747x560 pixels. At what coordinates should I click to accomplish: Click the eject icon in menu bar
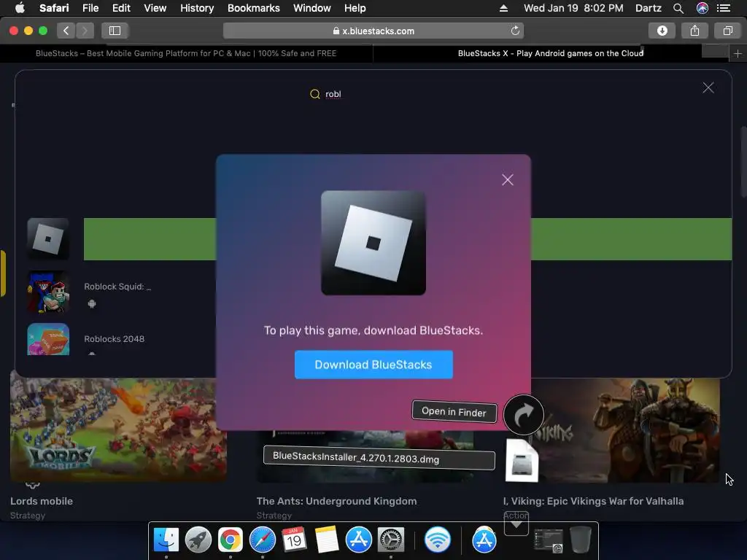(503, 8)
